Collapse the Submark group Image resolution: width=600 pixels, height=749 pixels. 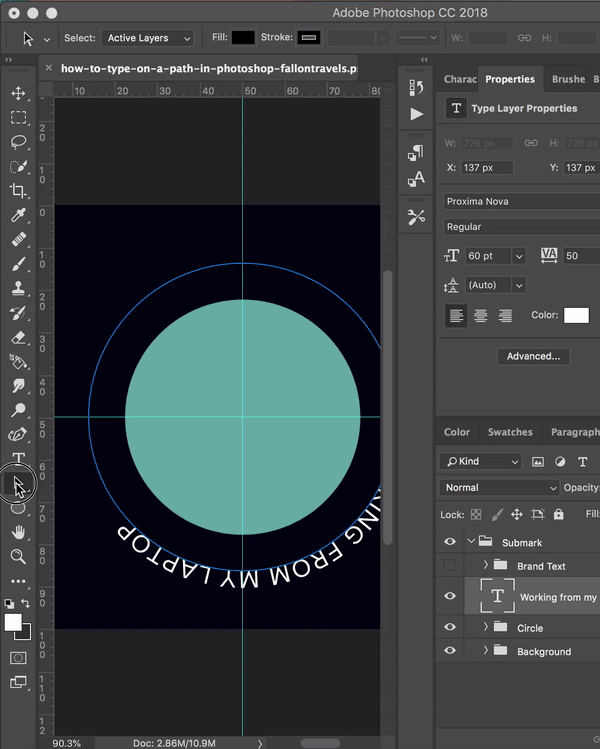471,541
